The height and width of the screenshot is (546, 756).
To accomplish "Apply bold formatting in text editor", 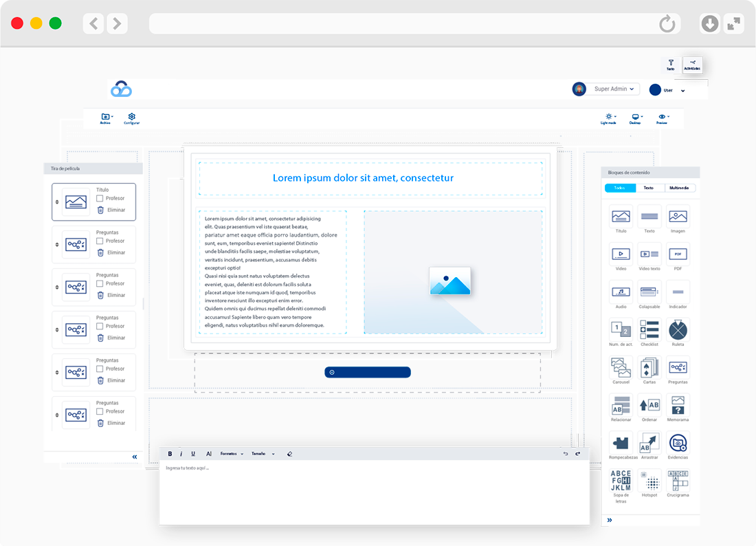I will pos(170,454).
